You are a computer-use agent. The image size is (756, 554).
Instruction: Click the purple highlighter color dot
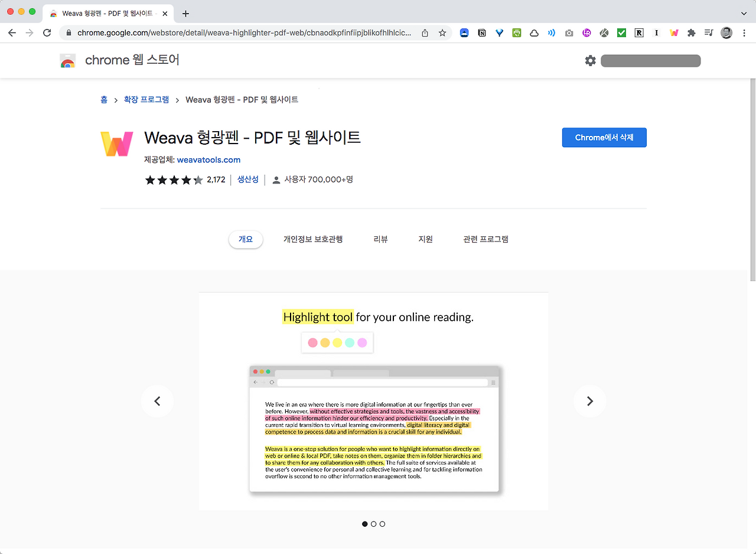pyautogui.click(x=362, y=343)
